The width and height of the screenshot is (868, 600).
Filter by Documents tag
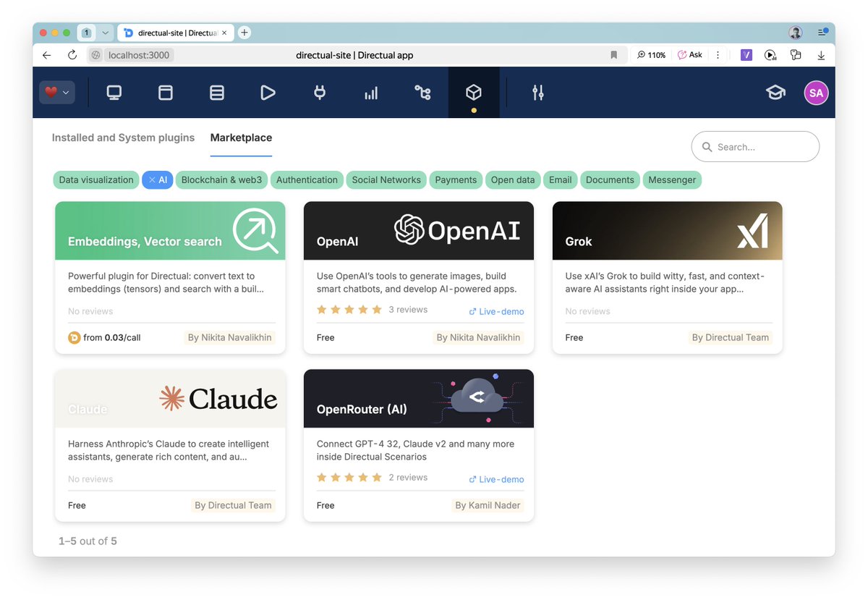click(610, 180)
